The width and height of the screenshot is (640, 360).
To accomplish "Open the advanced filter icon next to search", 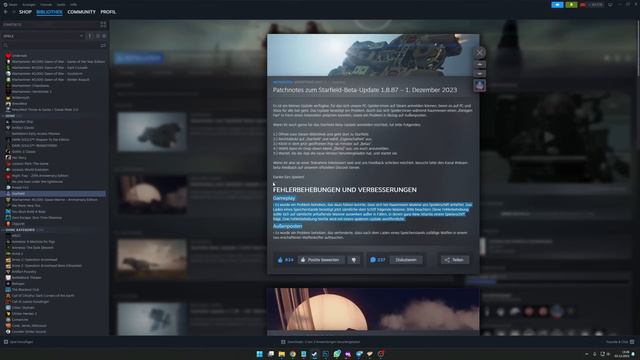I will [103, 45].
